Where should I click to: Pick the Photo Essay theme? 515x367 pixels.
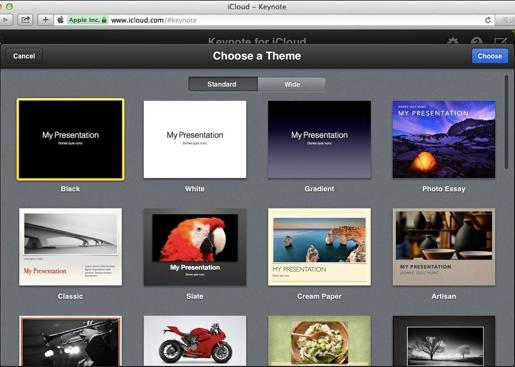444,139
